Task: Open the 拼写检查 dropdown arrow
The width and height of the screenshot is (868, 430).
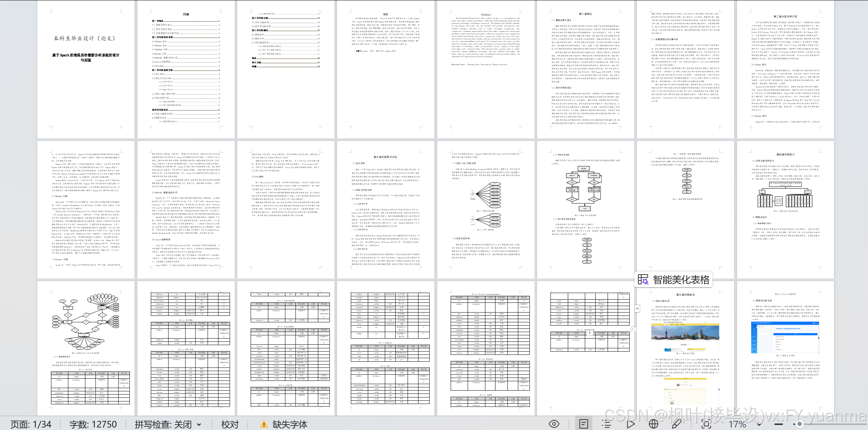Action: (199, 424)
